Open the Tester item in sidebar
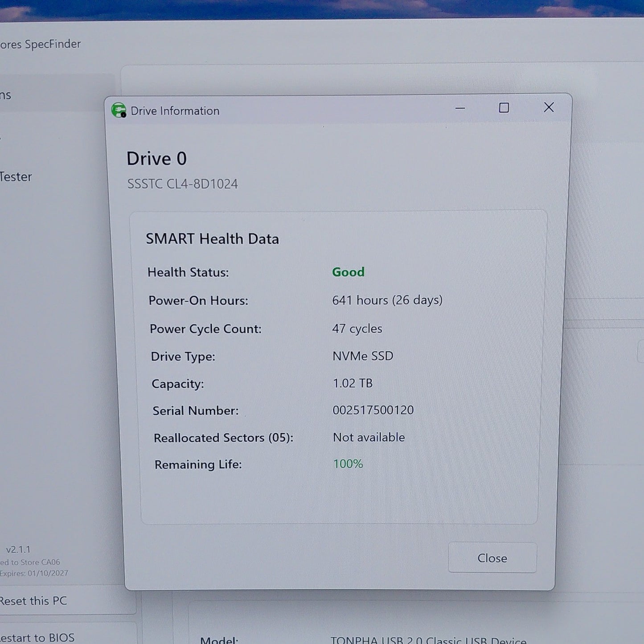 [x=16, y=176]
